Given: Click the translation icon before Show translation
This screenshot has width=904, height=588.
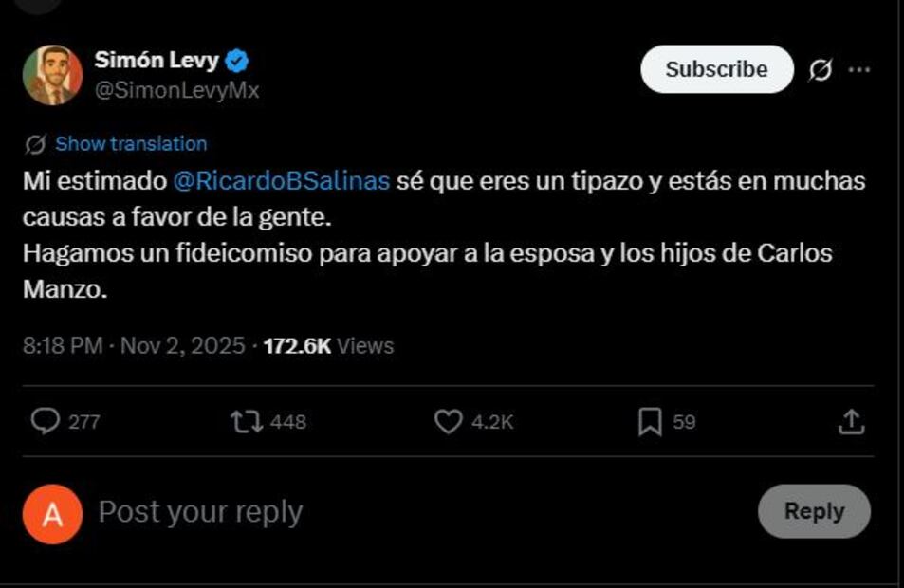Looking at the screenshot, I should click(36, 144).
